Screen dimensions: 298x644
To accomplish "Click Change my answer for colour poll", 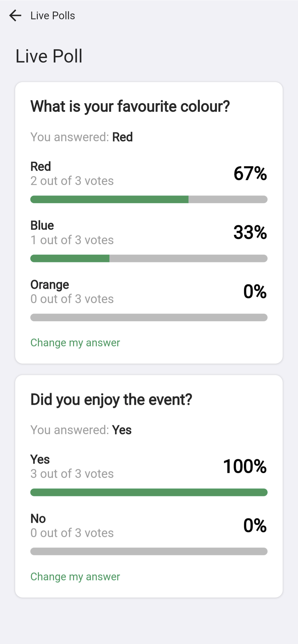I will 75,343.
